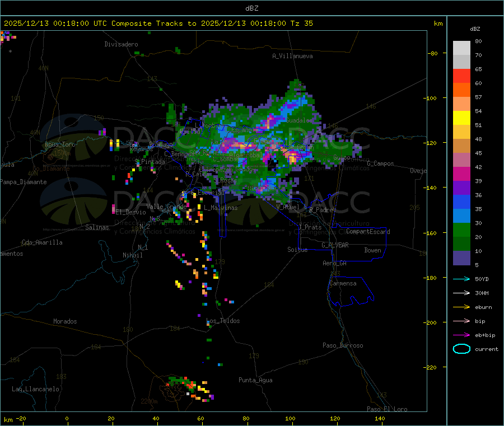Viewport: 504px width, 426px height.
Task: Click the El_Desvio map label
Action: pyautogui.click(x=131, y=212)
